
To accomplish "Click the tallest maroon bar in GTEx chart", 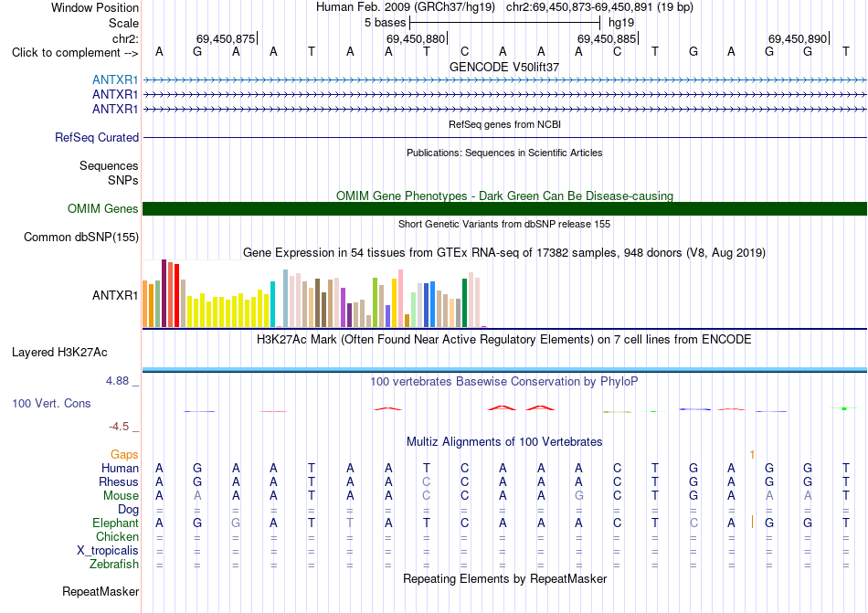I will point(164,293).
